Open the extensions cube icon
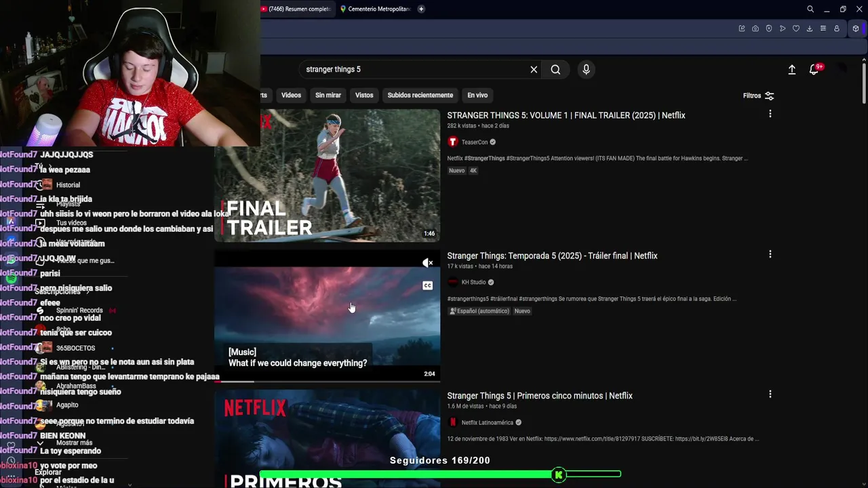 [x=856, y=28]
